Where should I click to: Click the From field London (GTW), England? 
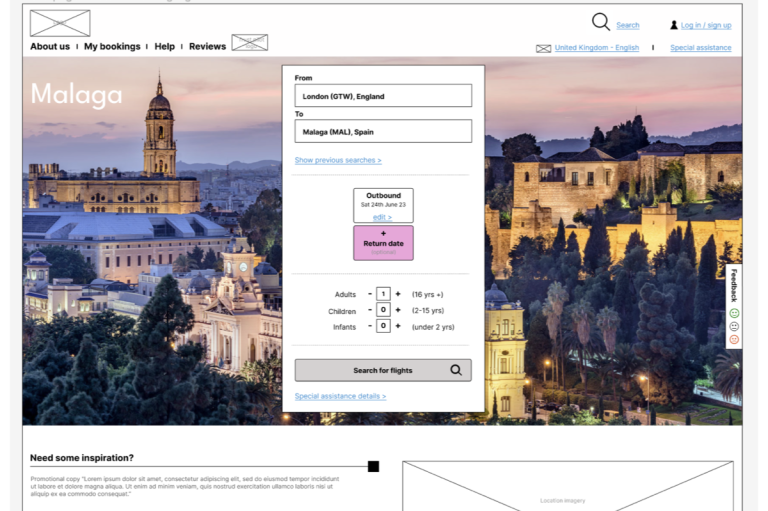point(383,96)
